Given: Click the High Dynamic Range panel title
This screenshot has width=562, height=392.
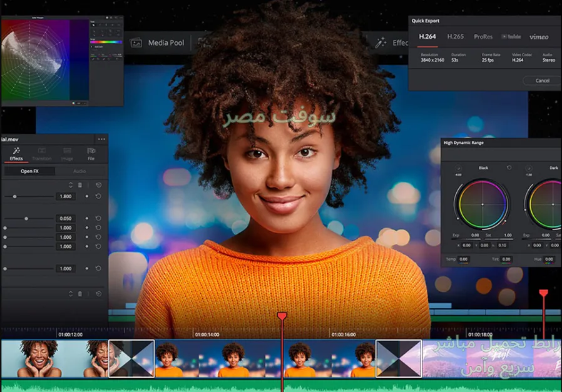Looking at the screenshot, I should 464,143.
